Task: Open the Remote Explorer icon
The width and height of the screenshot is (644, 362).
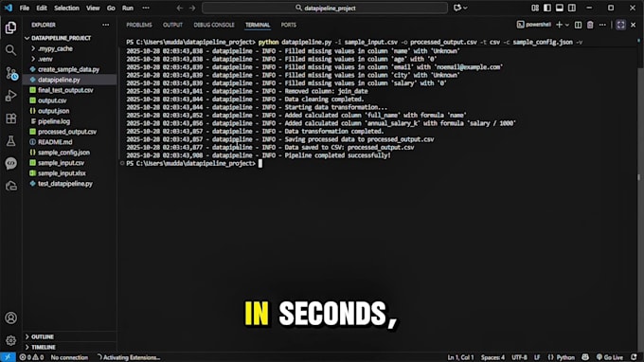Action: point(11,186)
